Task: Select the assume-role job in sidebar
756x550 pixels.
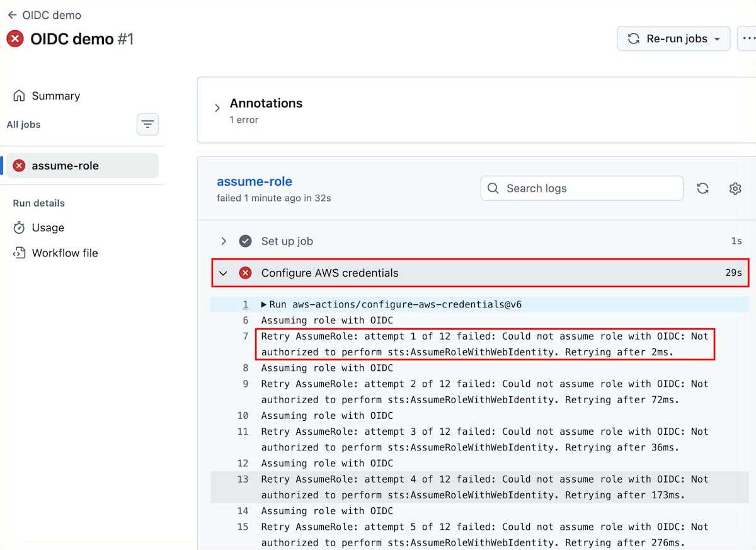Action: tap(83, 166)
